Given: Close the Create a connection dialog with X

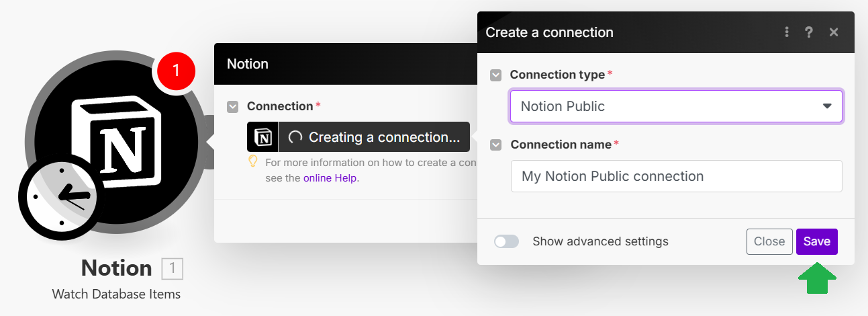Looking at the screenshot, I should [834, 32].
